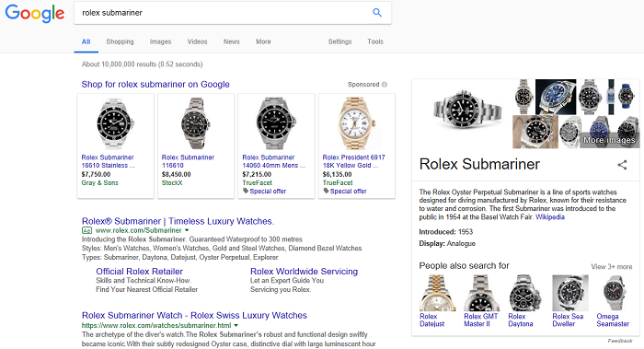
Task: Open the More search menu
Action: pos(263,41)
